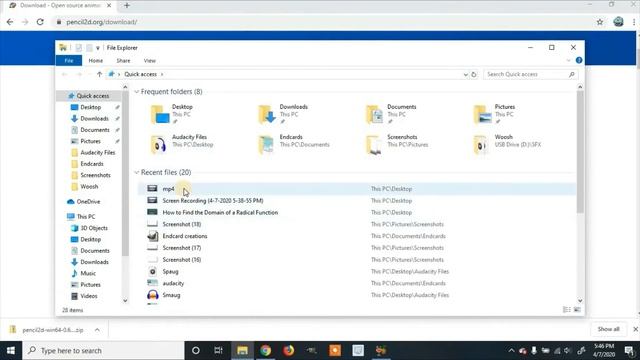
Task: Refresh the Quick access view
Action: pos(473,75)
